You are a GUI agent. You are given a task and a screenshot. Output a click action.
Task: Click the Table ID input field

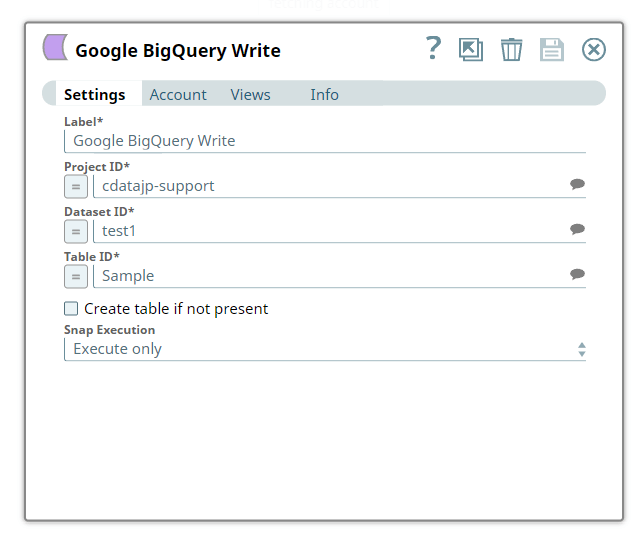[330, 276]
